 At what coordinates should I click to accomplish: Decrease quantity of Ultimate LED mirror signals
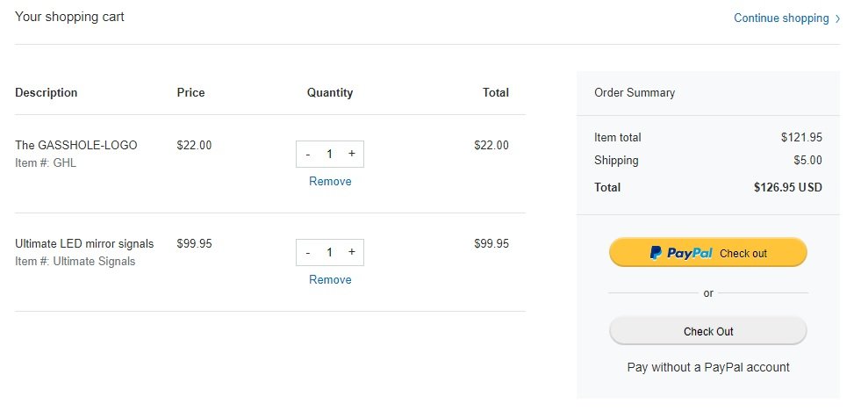[308, 253]
